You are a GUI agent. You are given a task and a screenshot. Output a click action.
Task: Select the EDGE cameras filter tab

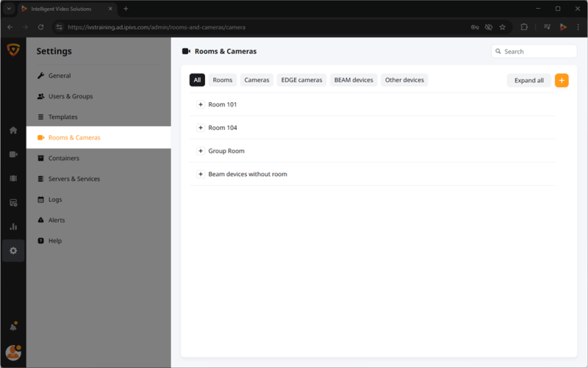(x=301, y=80)
